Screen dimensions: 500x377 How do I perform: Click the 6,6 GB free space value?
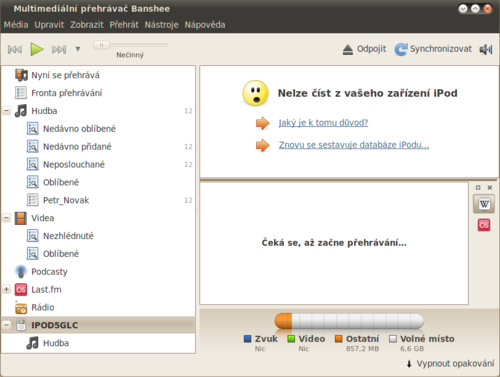[412, 349]
